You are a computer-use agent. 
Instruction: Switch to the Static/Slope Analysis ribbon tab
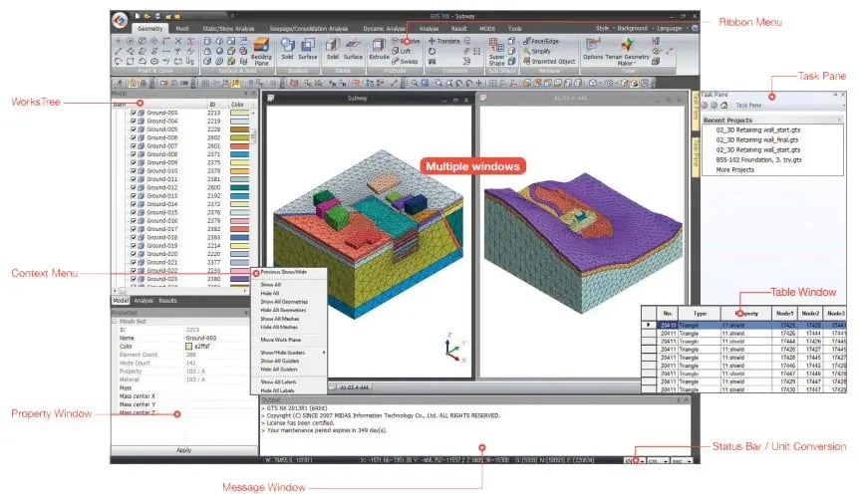pyautogui.click(x=228, y=29)
